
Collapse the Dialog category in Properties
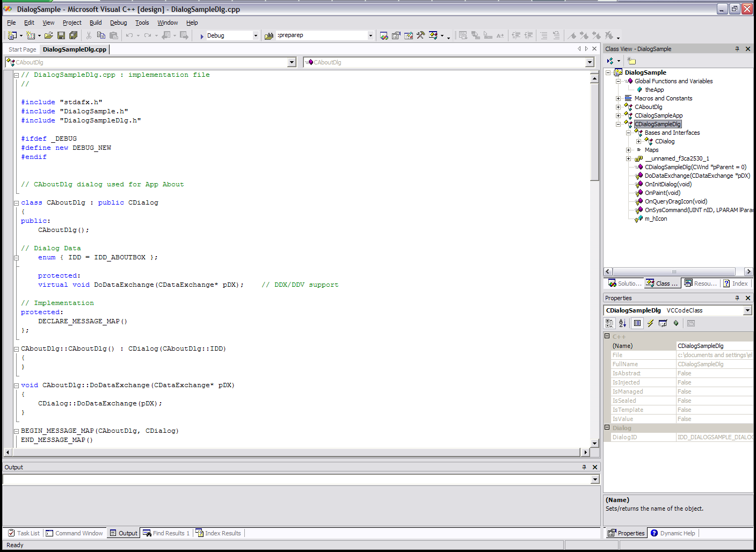(x=607, y=427)
